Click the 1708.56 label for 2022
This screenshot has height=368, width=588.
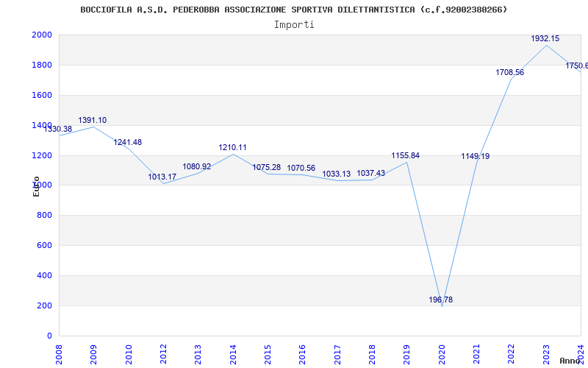pos(509,72)
